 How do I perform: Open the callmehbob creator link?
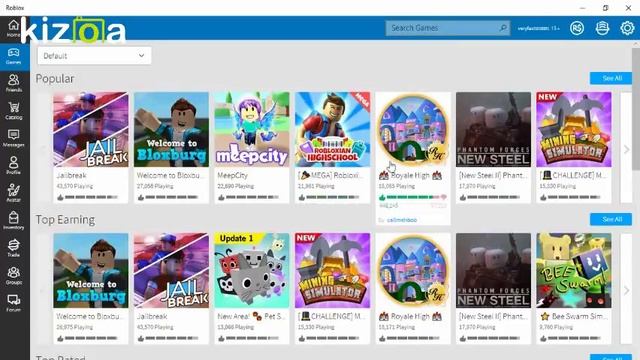[402, 220]
